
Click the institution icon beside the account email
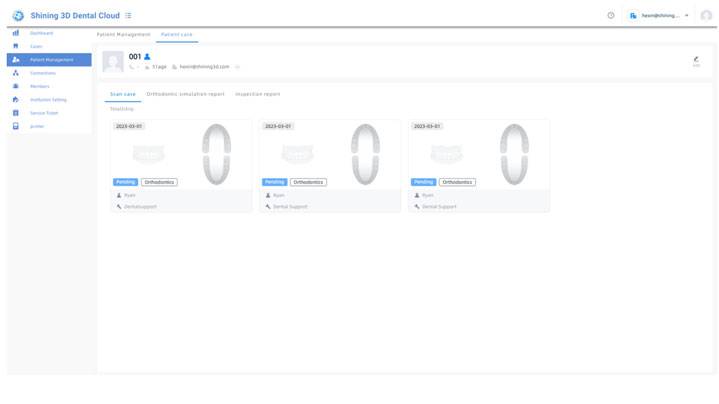click(633, 16)
